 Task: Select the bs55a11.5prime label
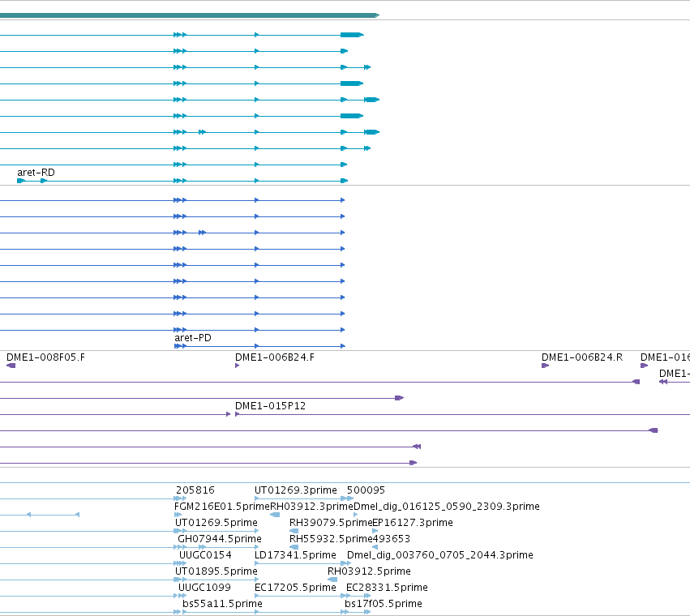point(222,604)
